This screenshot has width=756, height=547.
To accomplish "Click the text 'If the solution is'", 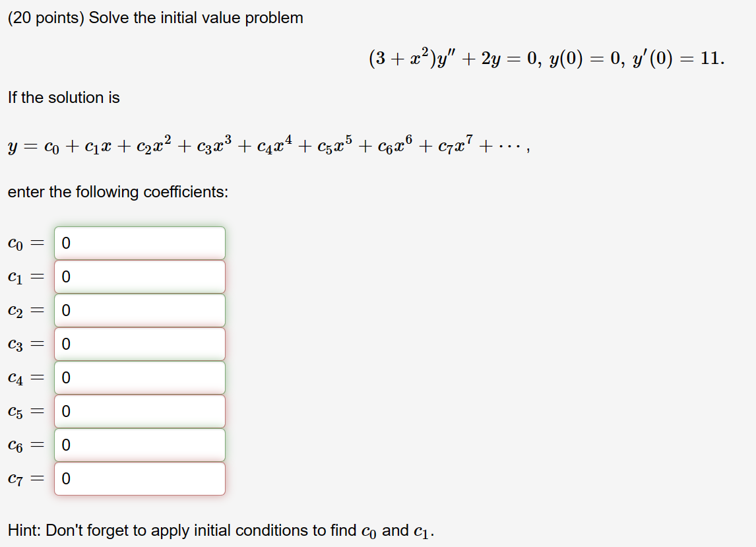I will click(63, 97).
